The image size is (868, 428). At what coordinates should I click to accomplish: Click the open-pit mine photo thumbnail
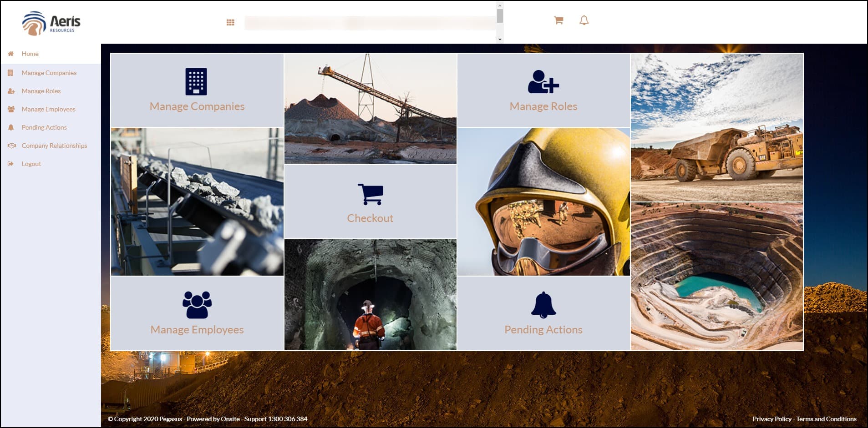(x=716, y=277)
